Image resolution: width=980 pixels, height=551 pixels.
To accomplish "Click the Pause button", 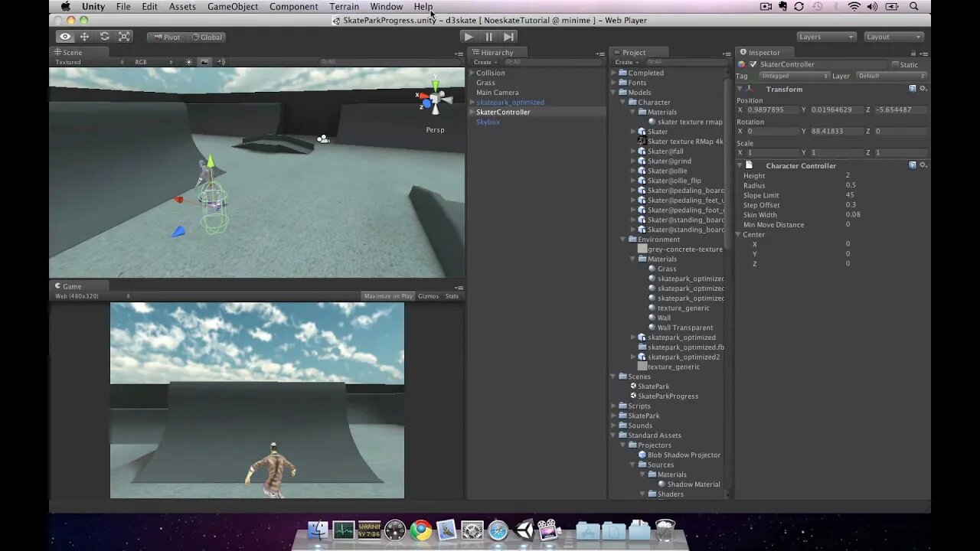I will (488, 37).
